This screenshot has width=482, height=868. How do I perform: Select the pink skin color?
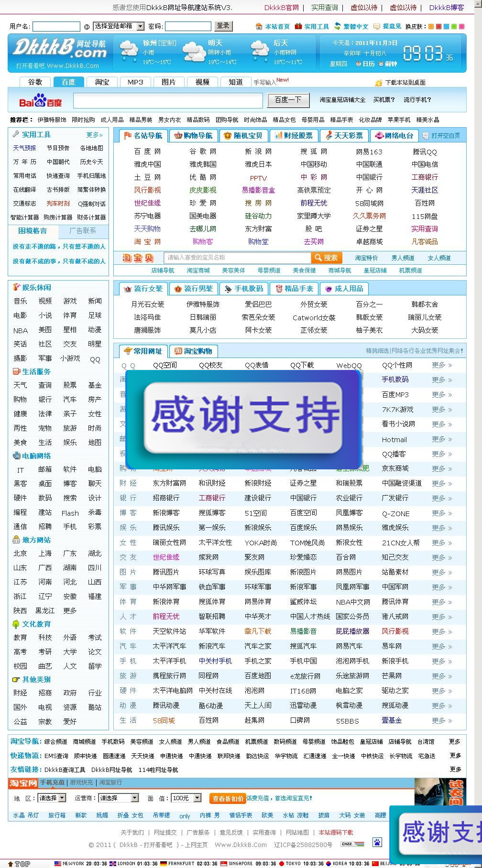pyautogui.click(x=462, y=27)
